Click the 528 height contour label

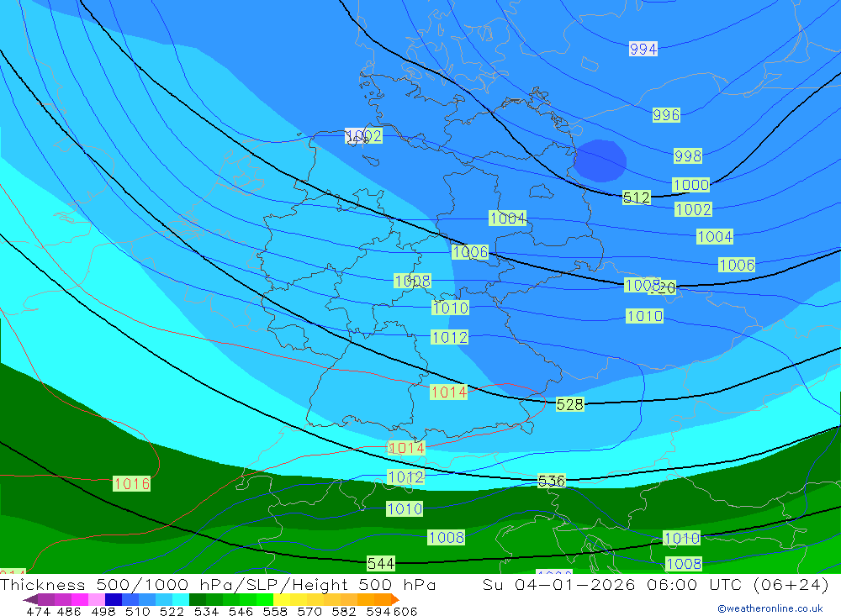click(x=569, y=404)
